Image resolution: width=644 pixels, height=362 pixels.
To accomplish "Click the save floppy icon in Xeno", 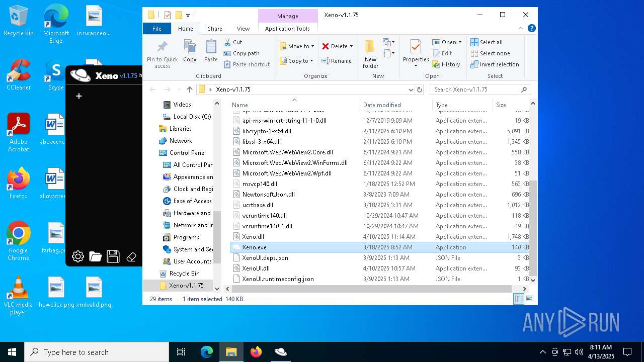I will coord(113,256).
